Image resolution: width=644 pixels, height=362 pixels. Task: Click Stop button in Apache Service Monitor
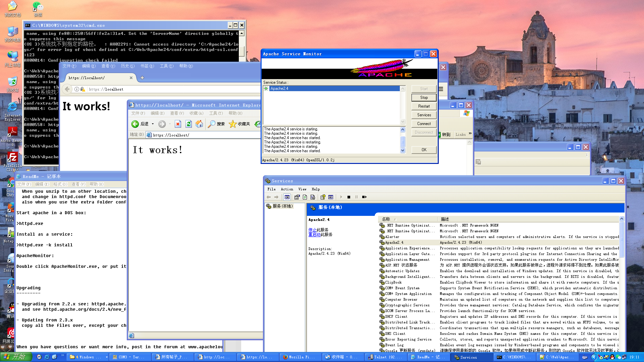[x=424, y=98]
